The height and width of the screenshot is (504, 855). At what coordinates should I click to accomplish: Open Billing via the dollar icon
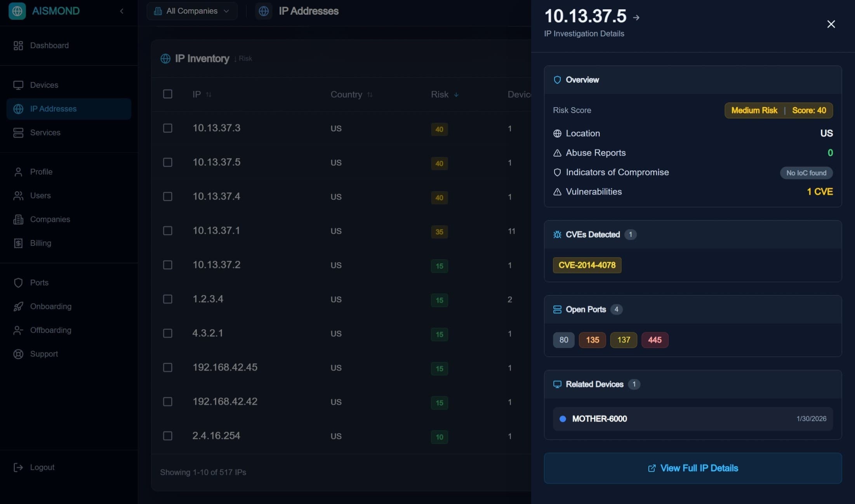18,243
